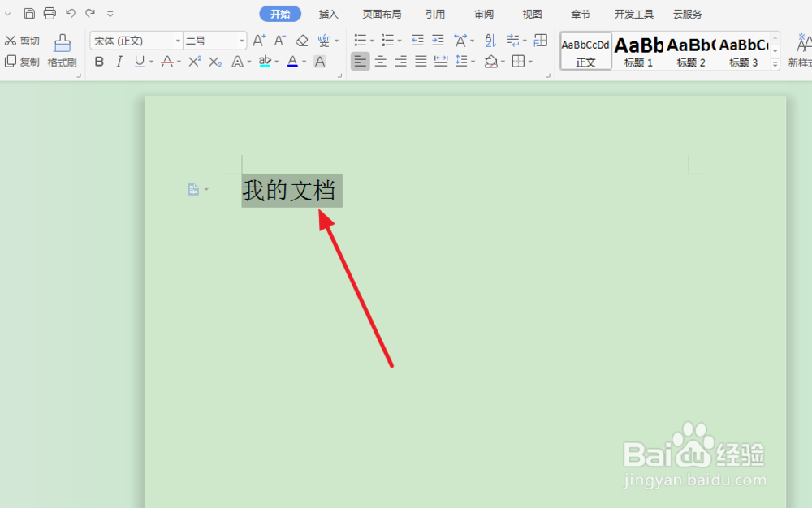Switch to the 页面布局 tab
This screenshot has height=508, width=812.
tap(382, 14)
